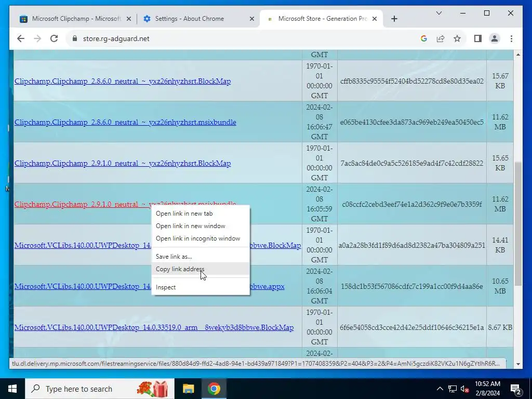
Task: Bookmark this page with the star icon
Action: pyautogui.click(x=457, y=38)
